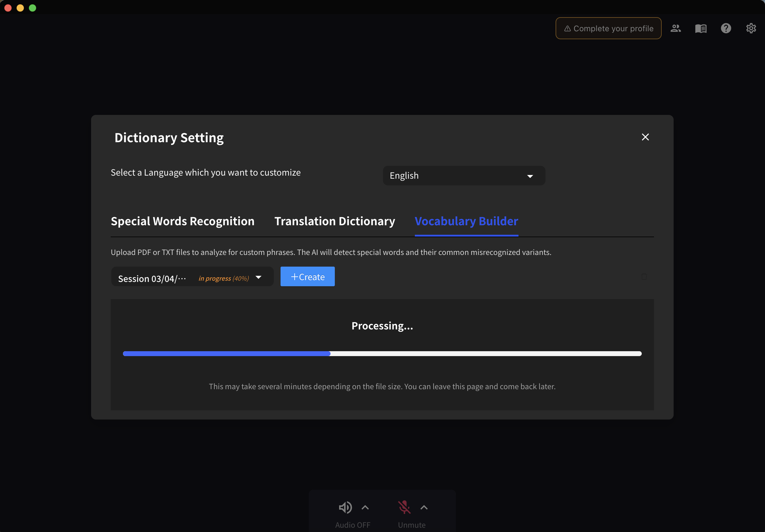
Task: Open the Session in progress dropdown
Action: (192, 277)
